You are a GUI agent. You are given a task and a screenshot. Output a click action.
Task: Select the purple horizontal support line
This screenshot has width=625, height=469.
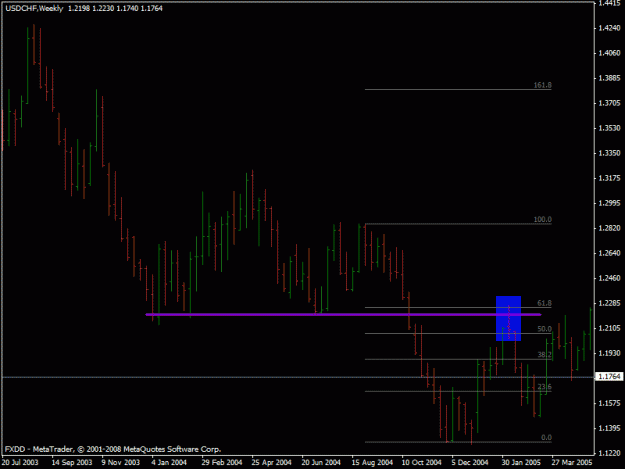343,314
